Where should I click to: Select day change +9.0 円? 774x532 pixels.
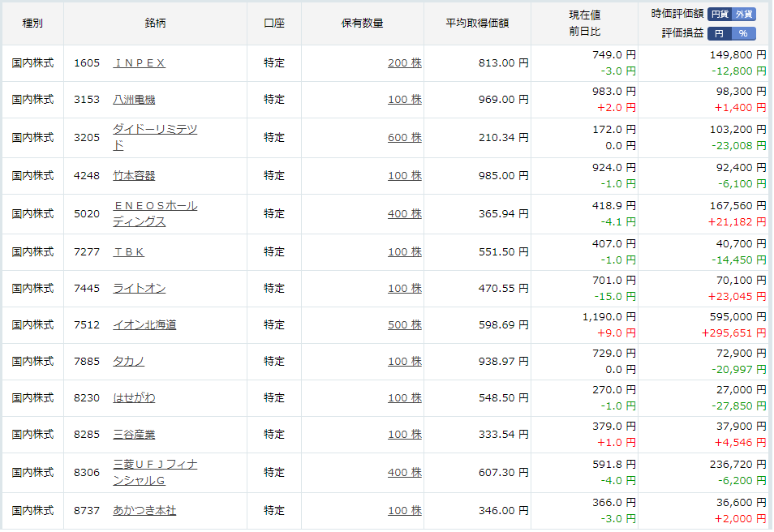[x=617, y=333]
